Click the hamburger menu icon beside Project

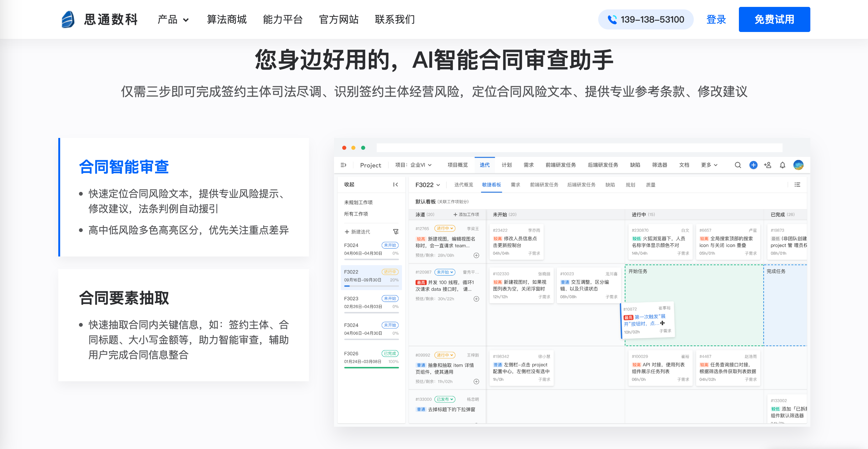343,165
